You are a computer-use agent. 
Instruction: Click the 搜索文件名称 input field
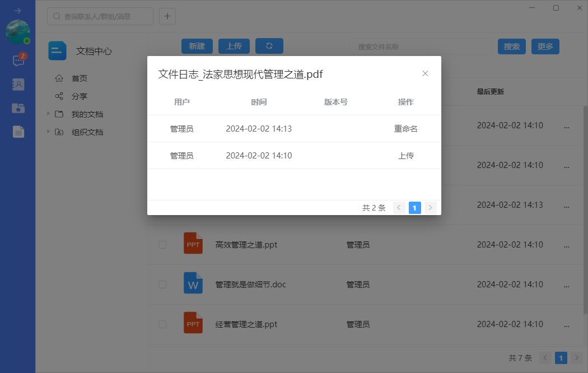[420, 46]
